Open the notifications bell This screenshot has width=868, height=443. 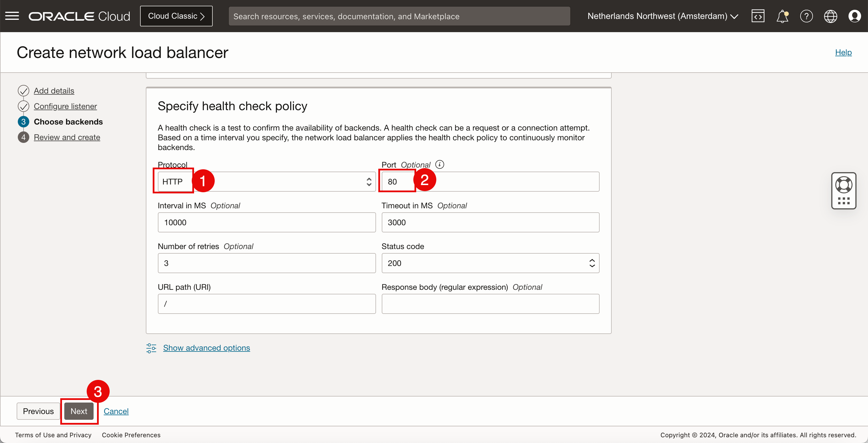point(782,16)
